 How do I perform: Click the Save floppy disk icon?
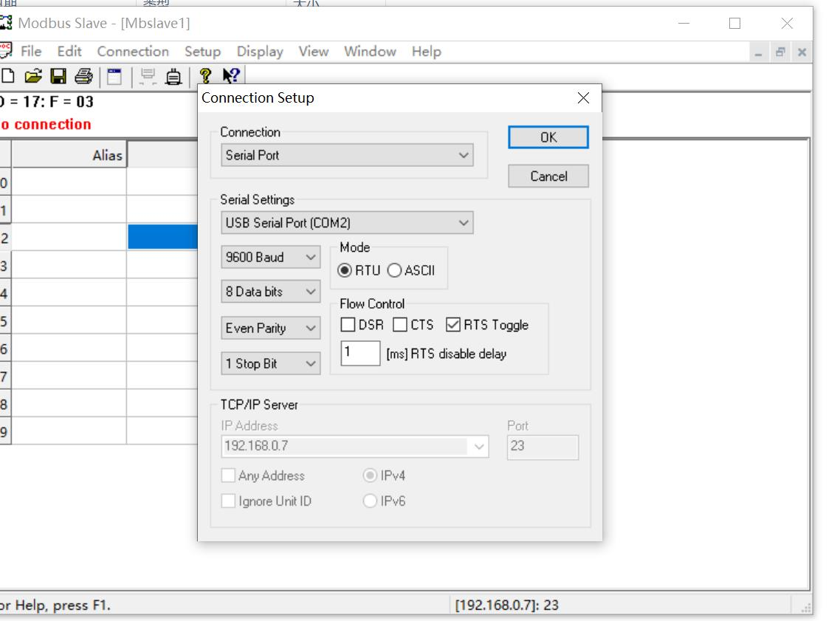coord(58,76)
